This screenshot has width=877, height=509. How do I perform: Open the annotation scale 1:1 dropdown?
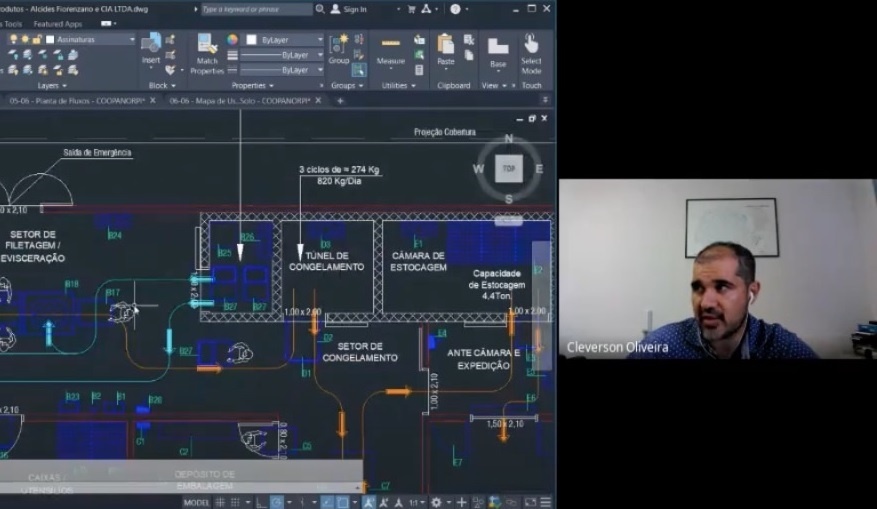(417, 502)
